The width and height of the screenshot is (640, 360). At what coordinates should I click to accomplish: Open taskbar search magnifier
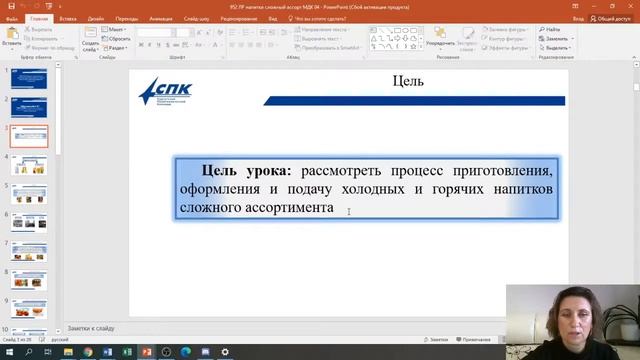point(29,351)
